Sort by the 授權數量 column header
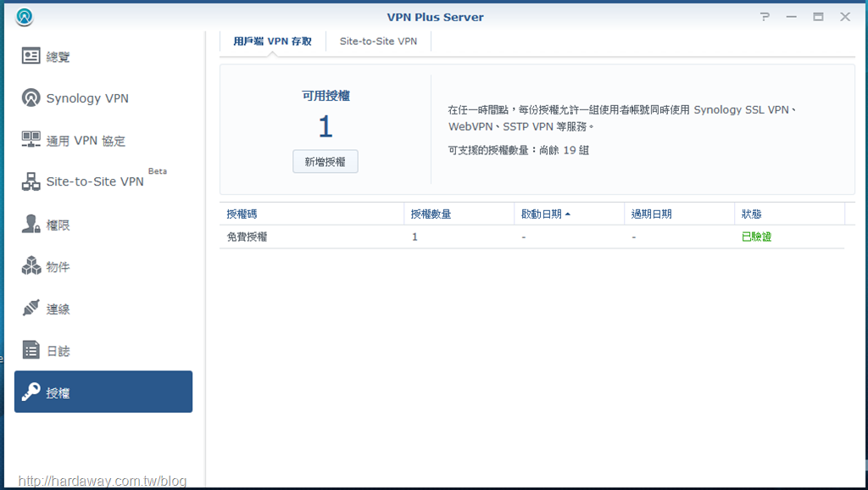The image size is (868, 490). [x=459, y=214]
